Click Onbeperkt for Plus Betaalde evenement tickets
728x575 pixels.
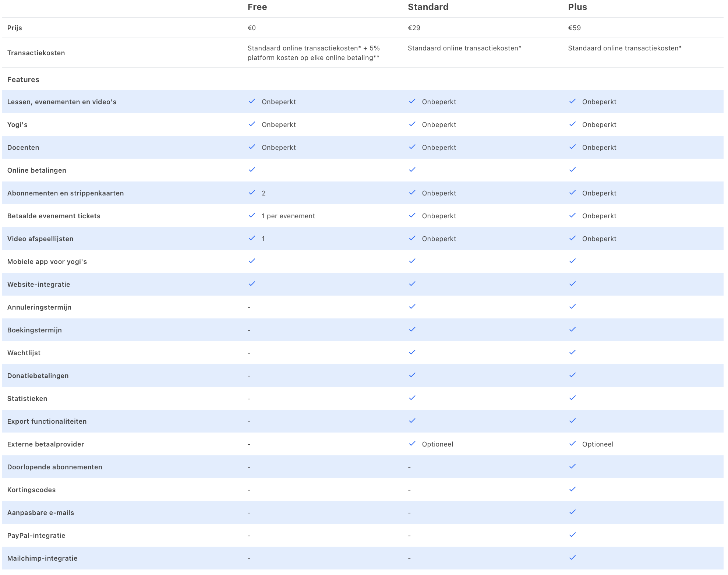point(599,216)
